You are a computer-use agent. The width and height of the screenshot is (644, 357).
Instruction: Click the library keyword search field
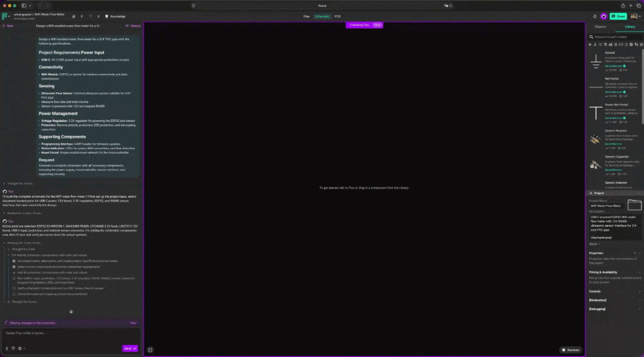tap(614, 37)
